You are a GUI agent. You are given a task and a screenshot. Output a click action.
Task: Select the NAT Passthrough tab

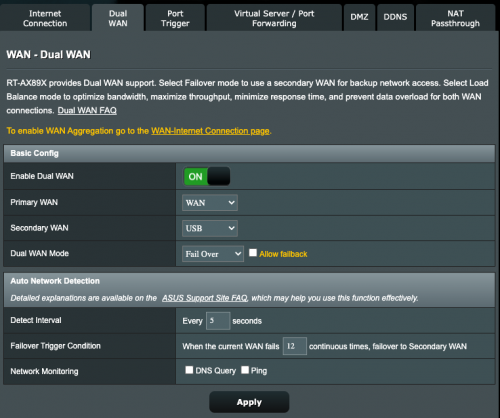point(455,18)
